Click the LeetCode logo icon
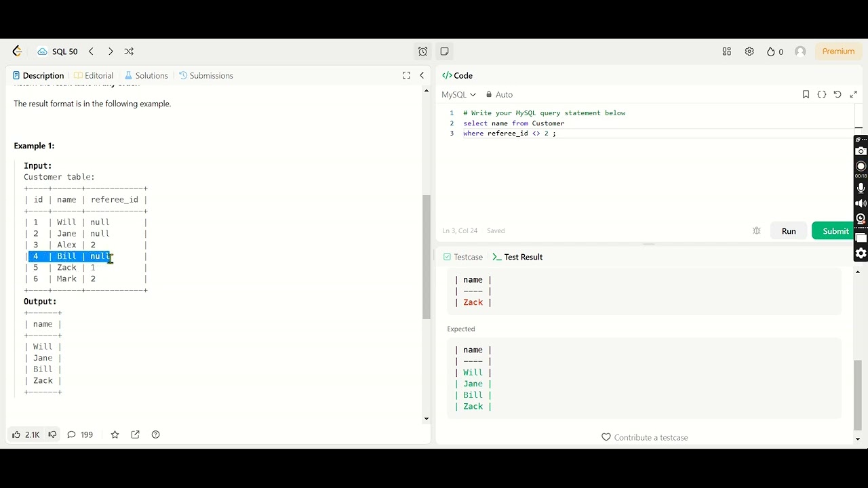Viewport: 868px width, 488px height. tap(18, 52)
